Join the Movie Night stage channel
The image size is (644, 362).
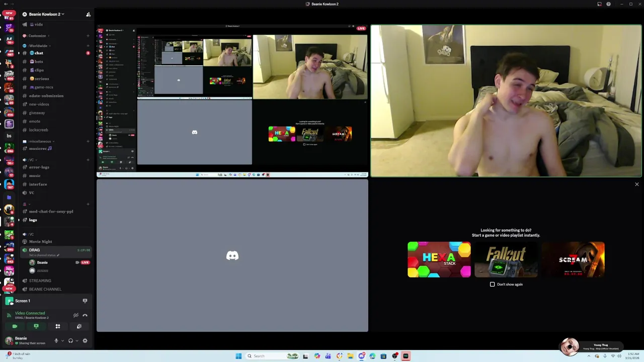pos(55,241)
